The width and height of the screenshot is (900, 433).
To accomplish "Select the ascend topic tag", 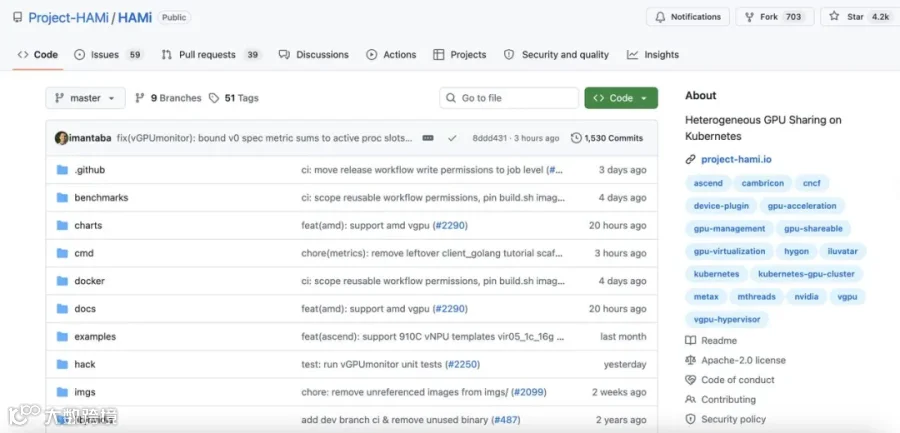I will (x=708, y=183).
